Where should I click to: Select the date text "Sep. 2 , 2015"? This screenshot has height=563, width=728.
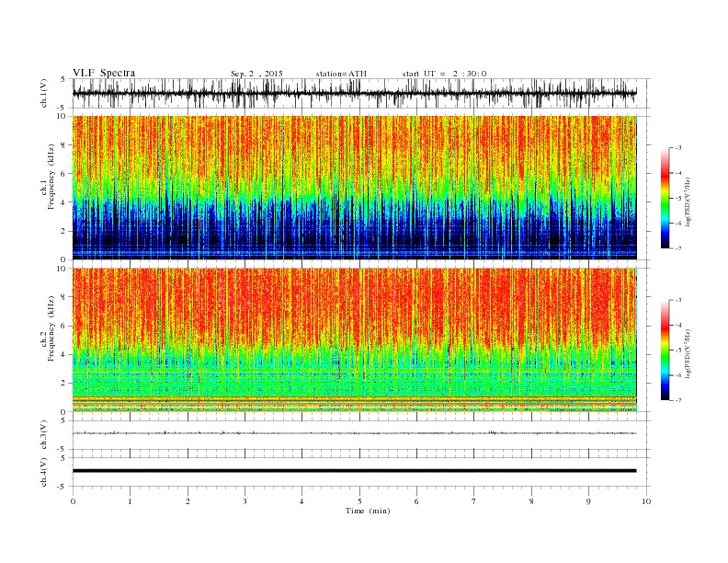256,74
